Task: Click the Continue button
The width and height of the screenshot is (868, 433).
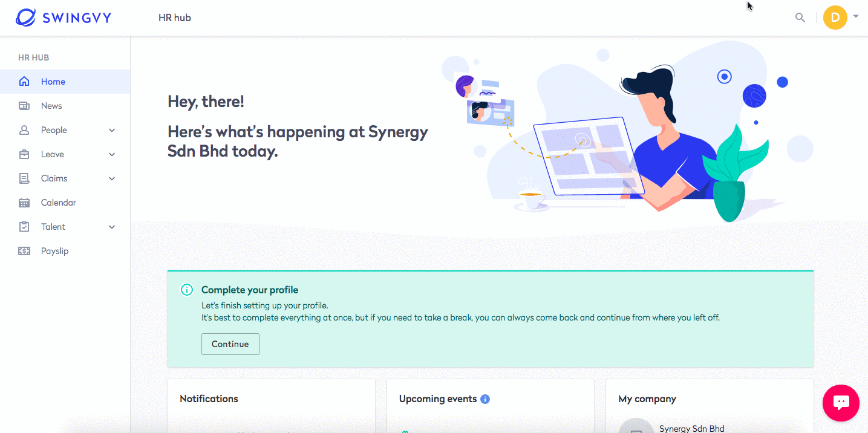Action: 230,344
